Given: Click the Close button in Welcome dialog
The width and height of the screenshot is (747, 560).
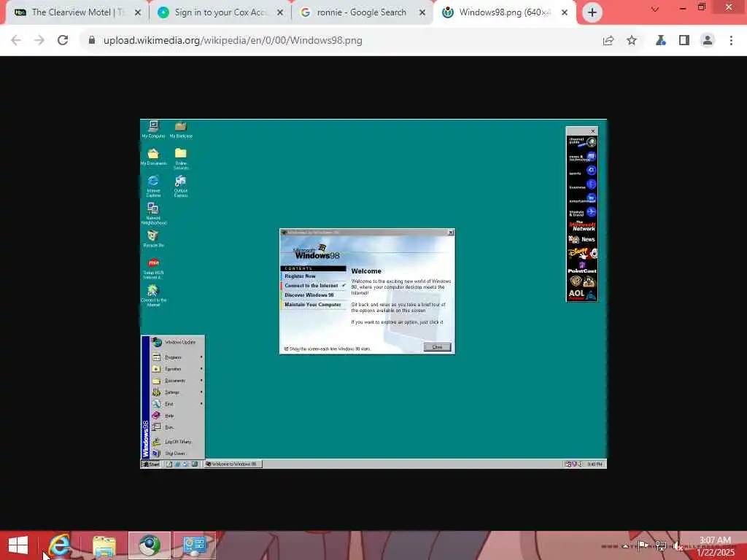Looking at the screenshot, I should (x=438, y=347).
